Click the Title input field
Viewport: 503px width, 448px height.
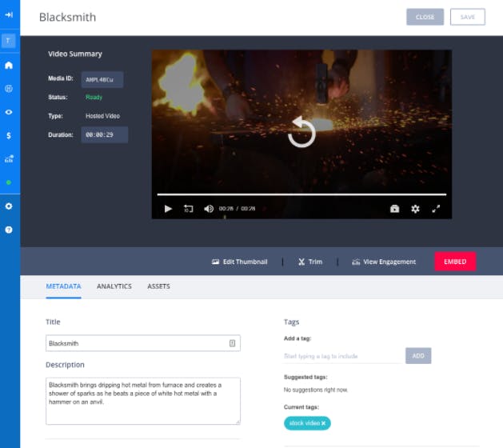pos(143,343)
